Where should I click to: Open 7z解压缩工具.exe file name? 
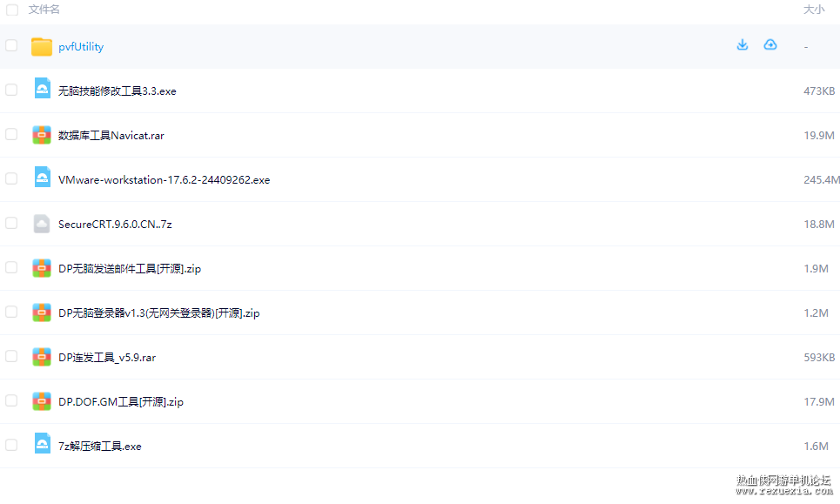pyautogui.click(x=100, y=447)
